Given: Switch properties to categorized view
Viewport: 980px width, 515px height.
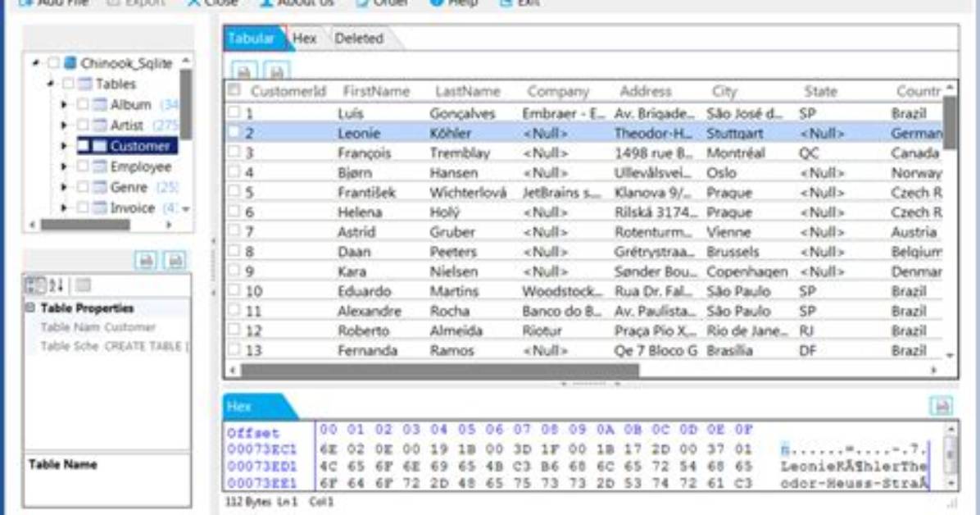Looking at the screenshot, I should pyautogui.click(x=34, y=286).
